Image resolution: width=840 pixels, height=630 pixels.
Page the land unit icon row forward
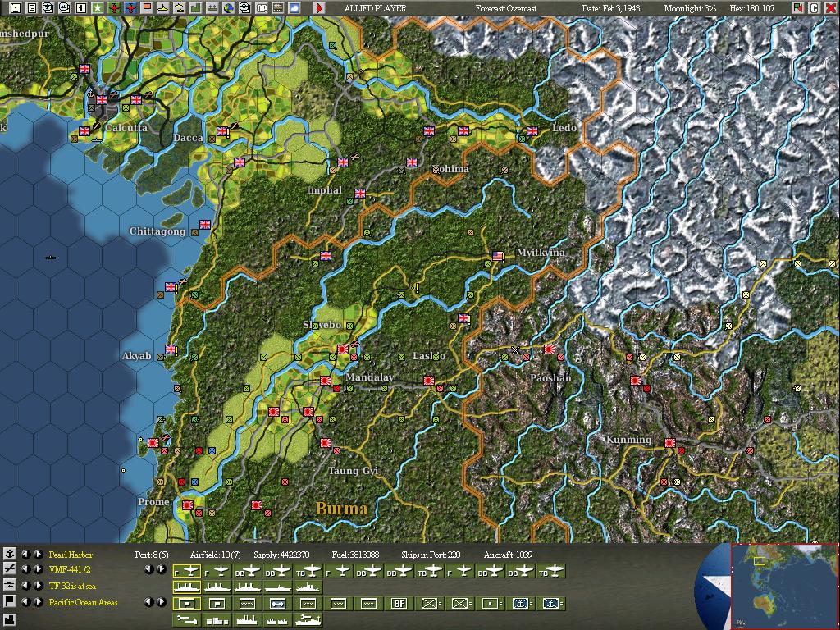pos(162,602)
